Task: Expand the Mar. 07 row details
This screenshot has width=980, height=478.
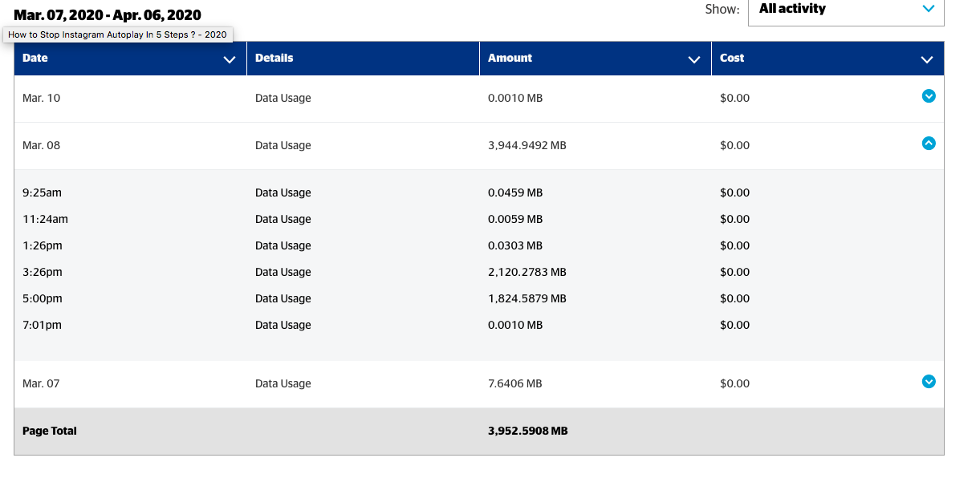Action: (x=929, y=382)
